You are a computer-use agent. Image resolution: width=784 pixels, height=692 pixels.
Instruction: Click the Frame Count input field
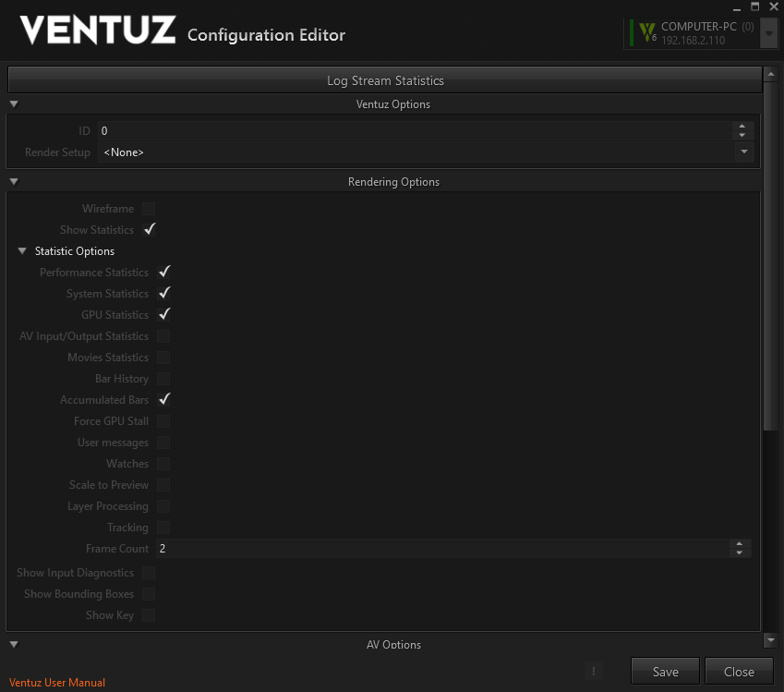tap(441, 549)
